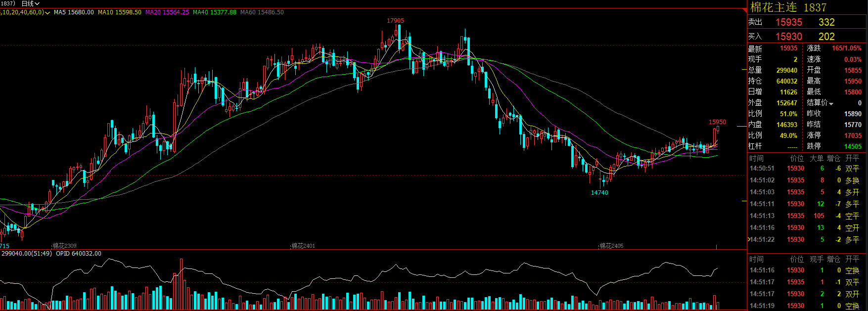Click the 买入 price 15930
The width and height of the screenshot is (868, 311).
click(788, 37)
